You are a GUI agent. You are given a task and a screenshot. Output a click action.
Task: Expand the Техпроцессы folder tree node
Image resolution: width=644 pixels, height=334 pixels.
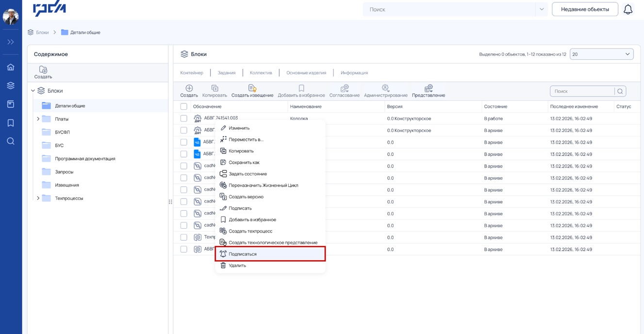click(x=38, y=198)
